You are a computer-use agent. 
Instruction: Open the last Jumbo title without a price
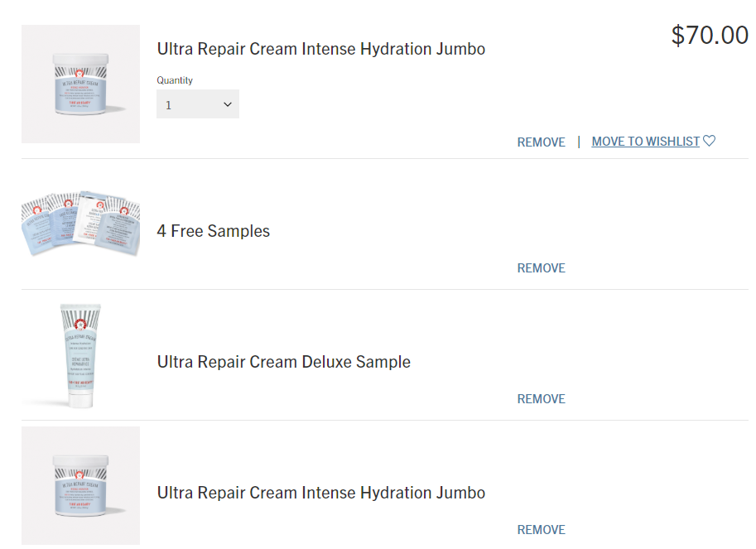321,493
